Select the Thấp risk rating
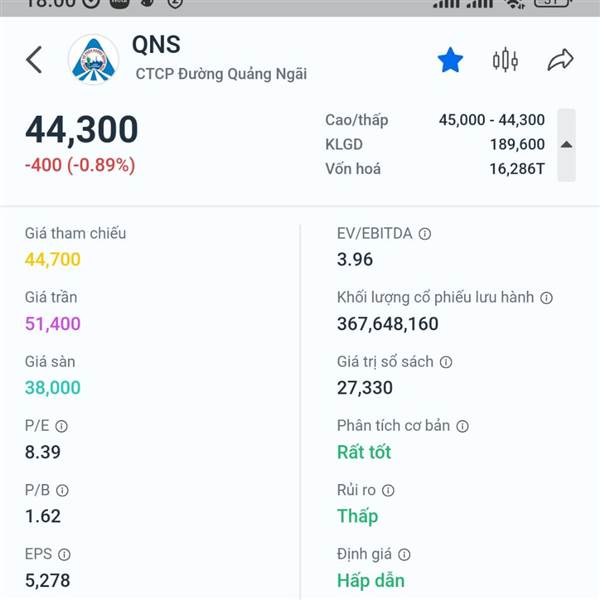This screenshot has height=600, width=600. coord(357,516)
